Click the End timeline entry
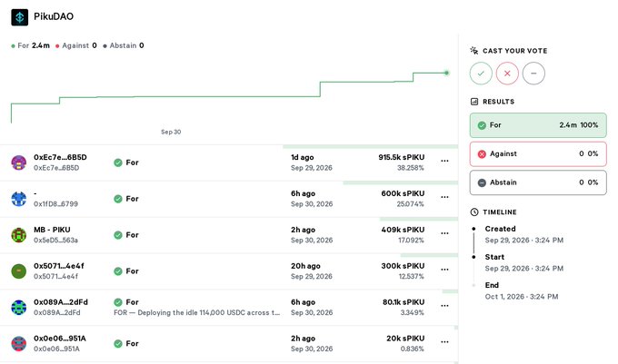 [x=522, y=291]
